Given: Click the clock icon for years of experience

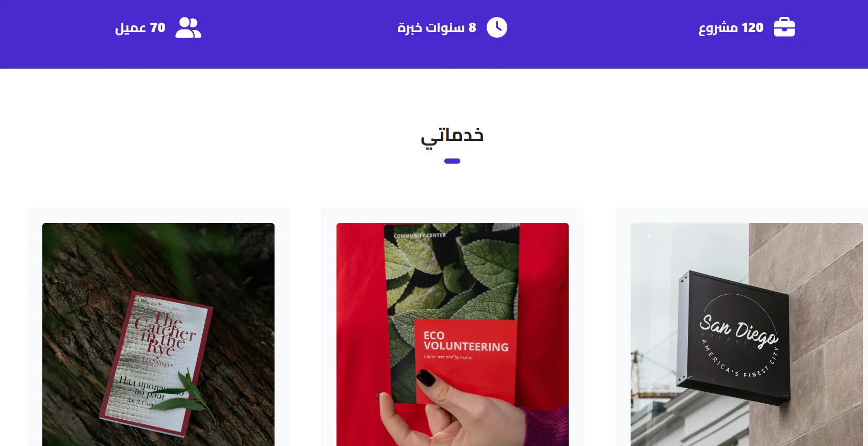Looking at the screenshot, I should [x=497, y=27].
